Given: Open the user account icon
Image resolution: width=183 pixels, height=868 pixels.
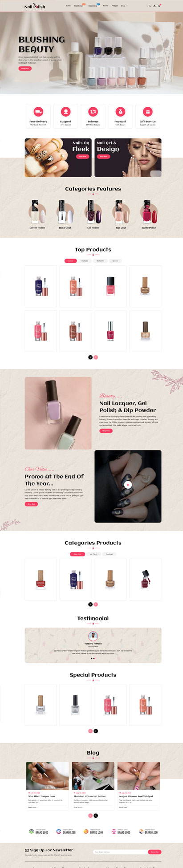Looking at the screenshot, I should pyautogui.click(x=155, y=6).
